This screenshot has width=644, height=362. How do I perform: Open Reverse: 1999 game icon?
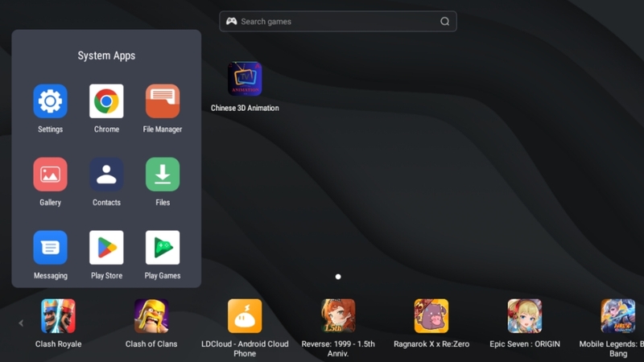338,316
